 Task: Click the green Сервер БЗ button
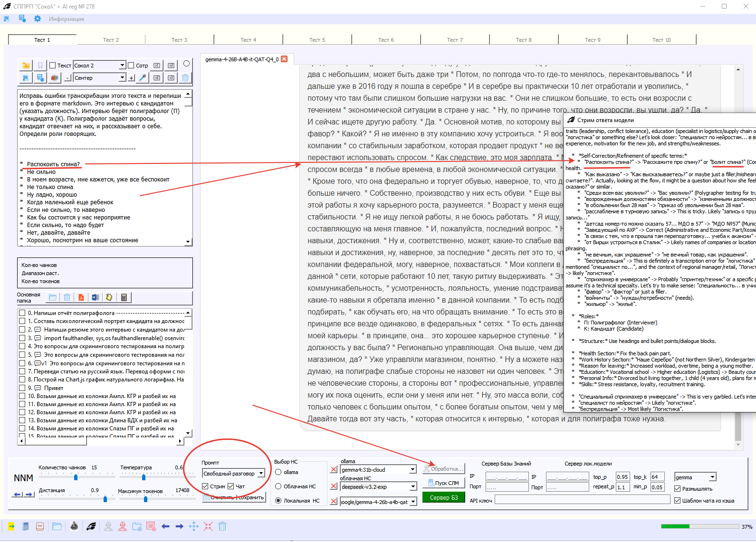point(444,497)
